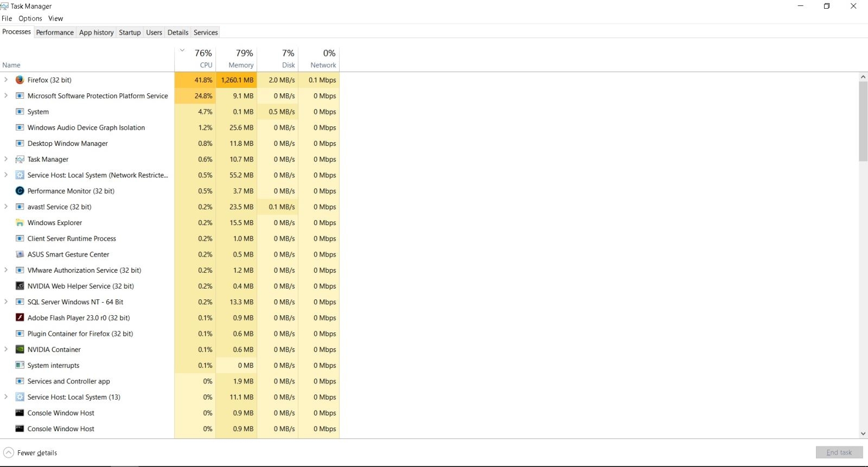Sort processes by the Memory column header

[x=237, y=59]
